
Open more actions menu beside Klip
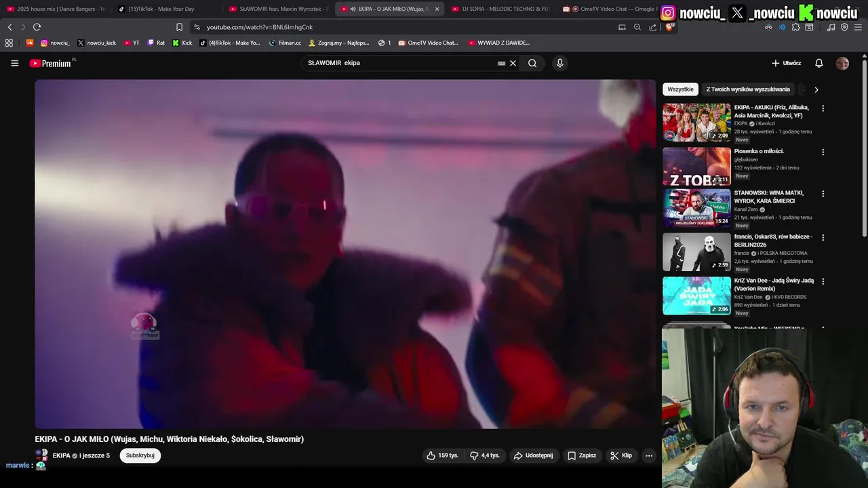649,455
